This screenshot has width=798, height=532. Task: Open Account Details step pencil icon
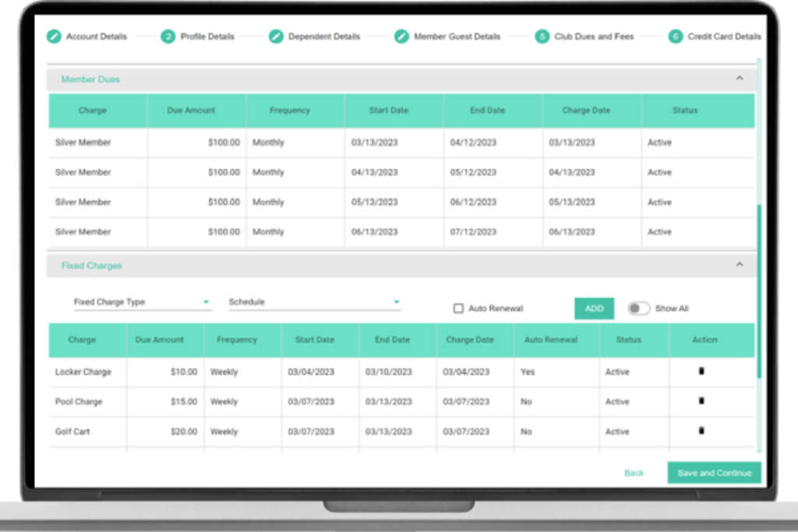click(54, 37)
